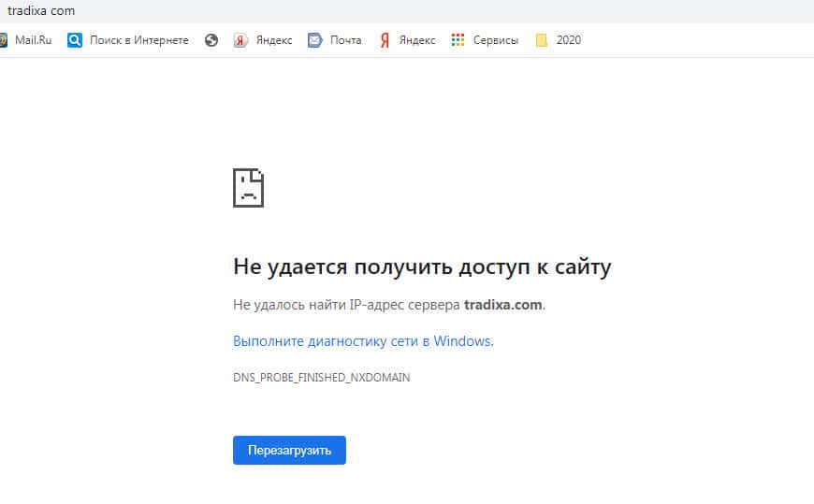Open the first Яндекс bookmark with square icon
This screenshot has height=504, width=814.
coord(263,40)
